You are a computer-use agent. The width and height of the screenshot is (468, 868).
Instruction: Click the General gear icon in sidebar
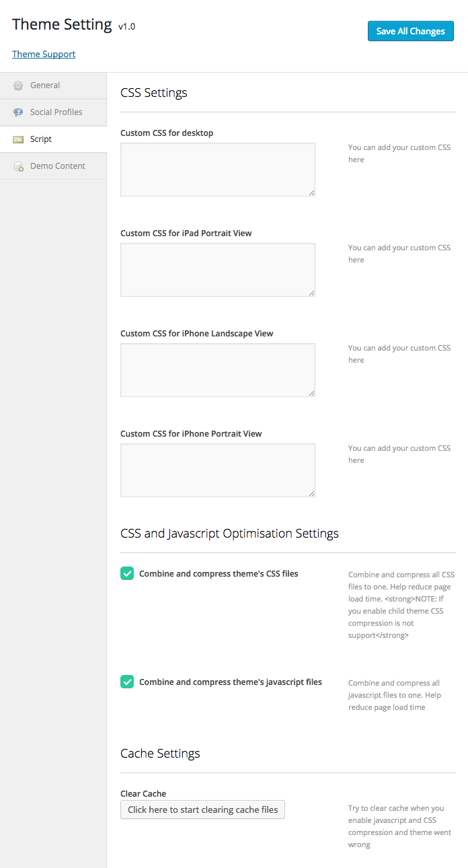click(18, 85)
